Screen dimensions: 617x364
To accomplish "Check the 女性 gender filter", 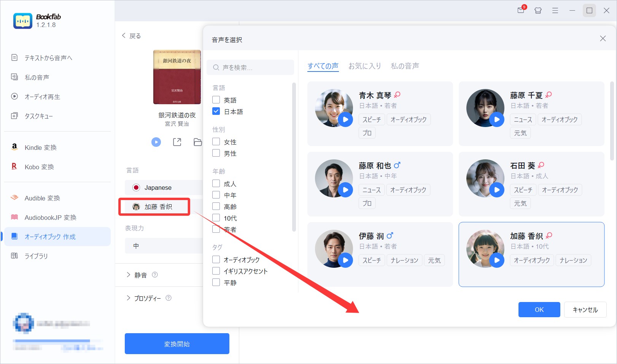I will point(216,142).
